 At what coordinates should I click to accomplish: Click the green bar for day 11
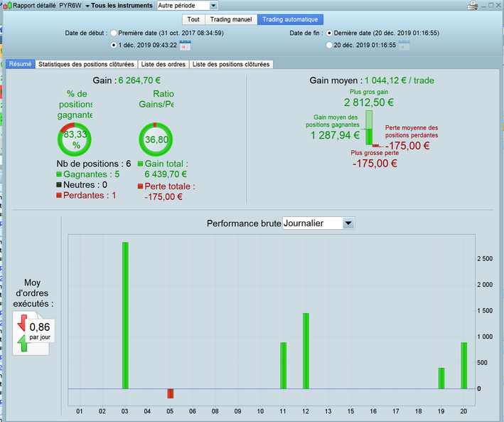tap(283, 366)
